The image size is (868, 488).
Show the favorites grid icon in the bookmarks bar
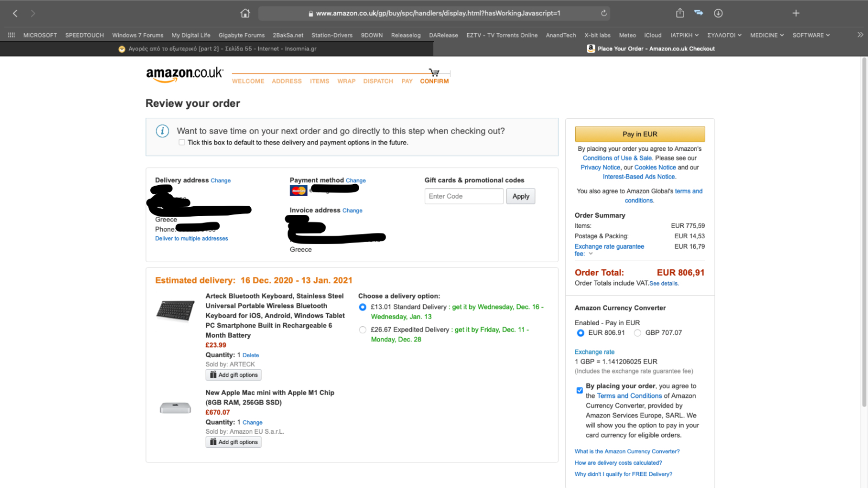tap(11, 35)
